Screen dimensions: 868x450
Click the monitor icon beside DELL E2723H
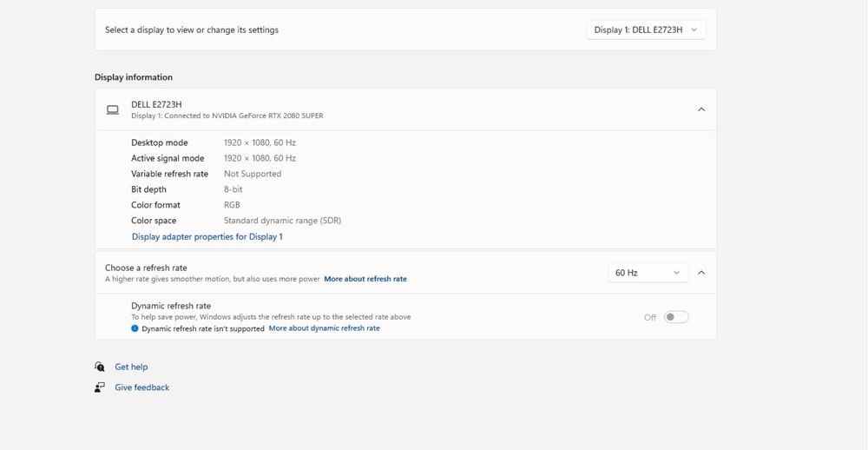coord(112,109)
